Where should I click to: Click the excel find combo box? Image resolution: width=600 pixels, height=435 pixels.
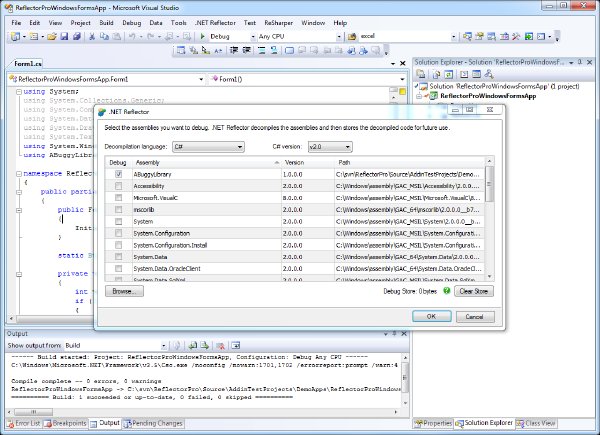click(x=408, y=36)
